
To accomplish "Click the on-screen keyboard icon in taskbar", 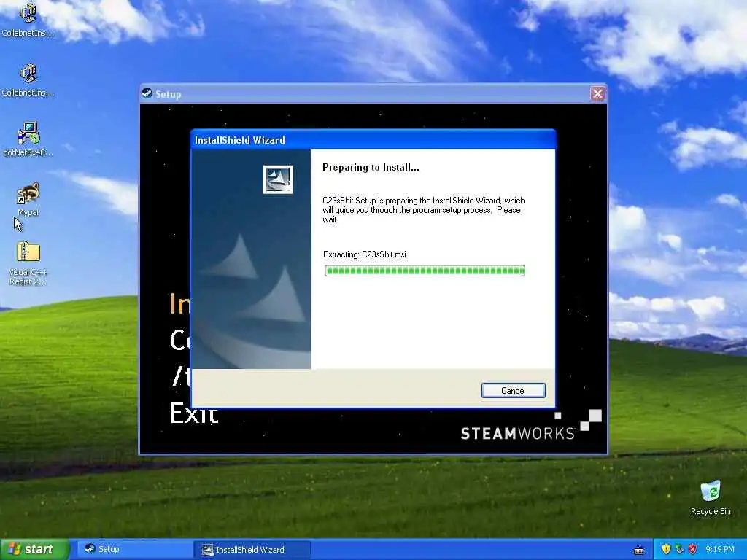I will (639, 550).
